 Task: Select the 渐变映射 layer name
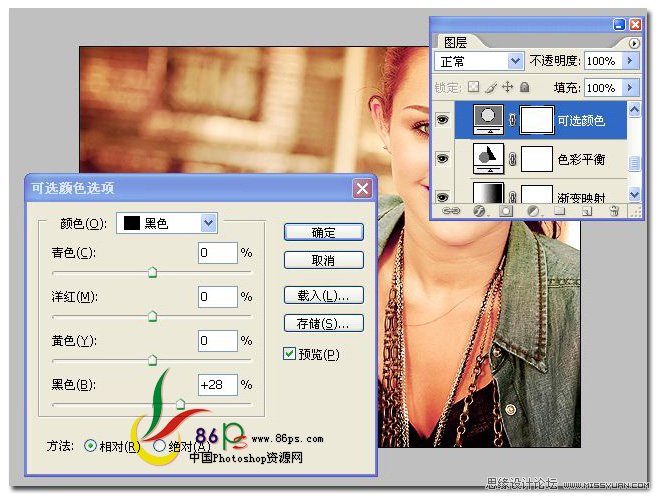581,197
